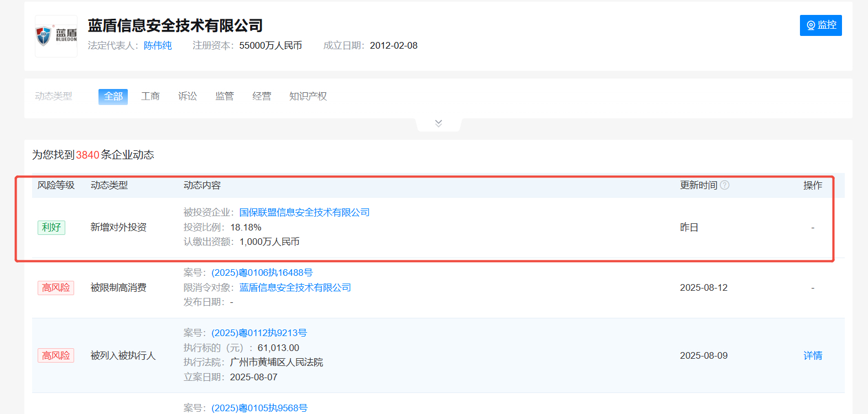This screenshot has width=868, height=414.
Task: Switch to the 知识产权 tab
Action: 308,96
